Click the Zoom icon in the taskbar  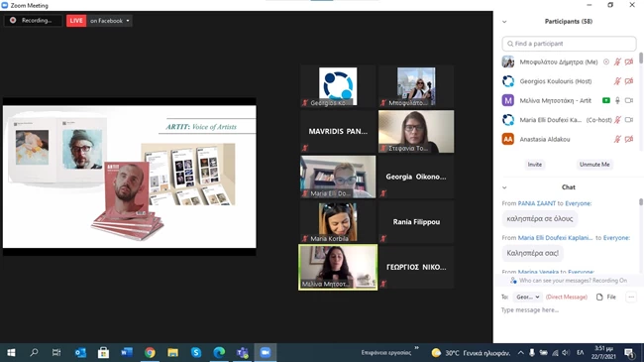[266, 352]
